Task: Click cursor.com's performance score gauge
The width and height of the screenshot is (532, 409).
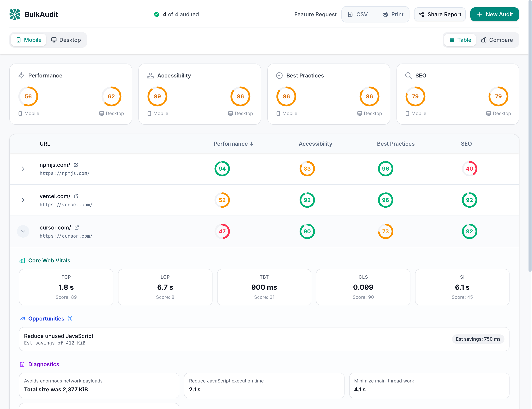Action: [x=222, y=231]
